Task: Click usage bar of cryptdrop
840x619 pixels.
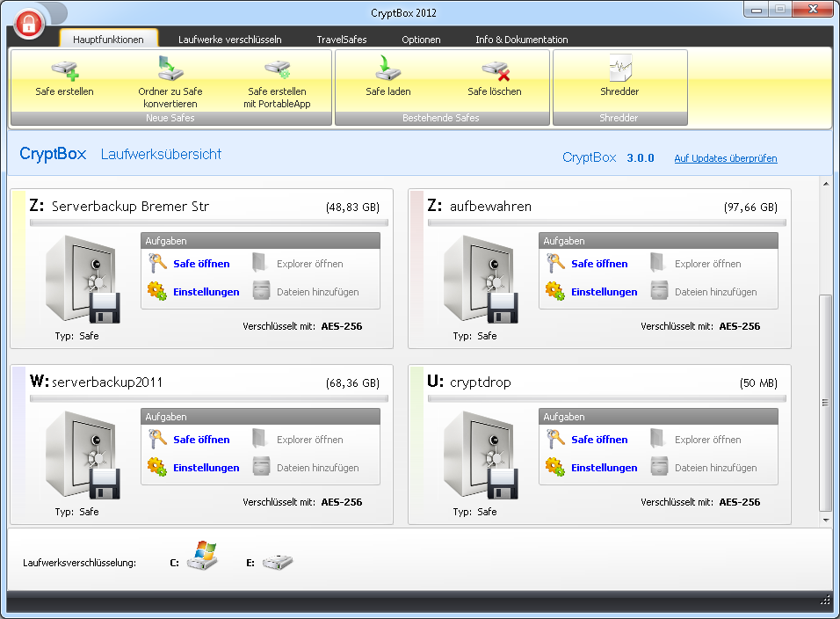Action: (607, 398)
